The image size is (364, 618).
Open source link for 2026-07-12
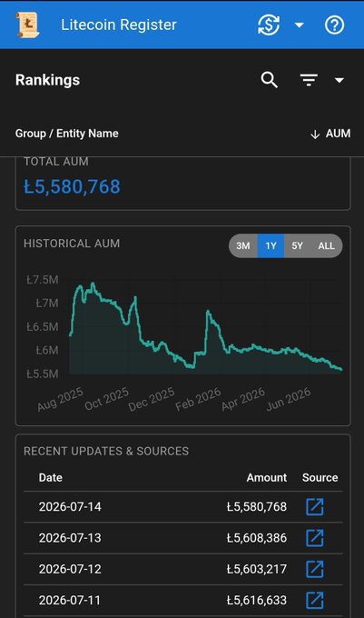[x=315, y=569]
